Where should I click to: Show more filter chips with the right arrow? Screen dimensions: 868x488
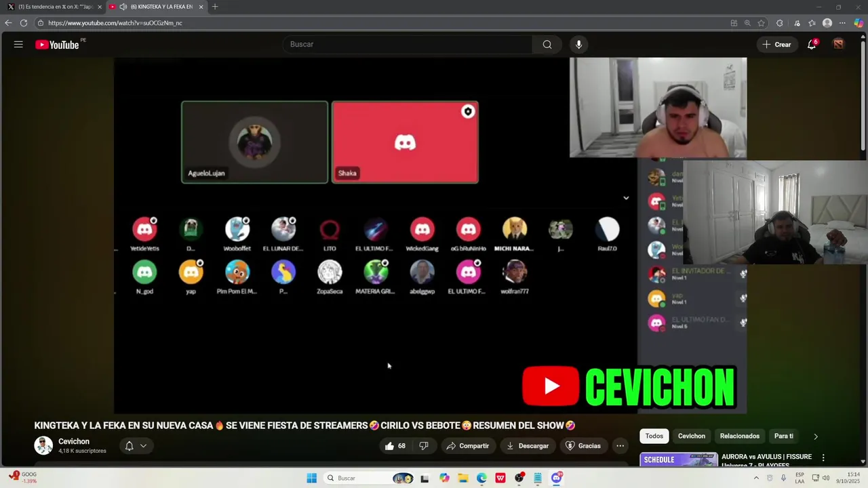pos(816,436)
